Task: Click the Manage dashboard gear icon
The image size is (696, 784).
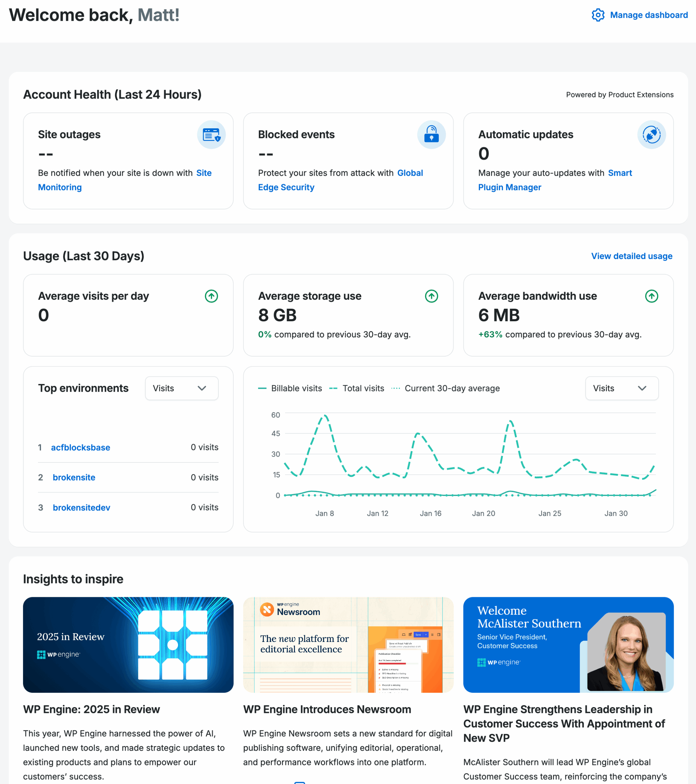Action: [597, 15]
